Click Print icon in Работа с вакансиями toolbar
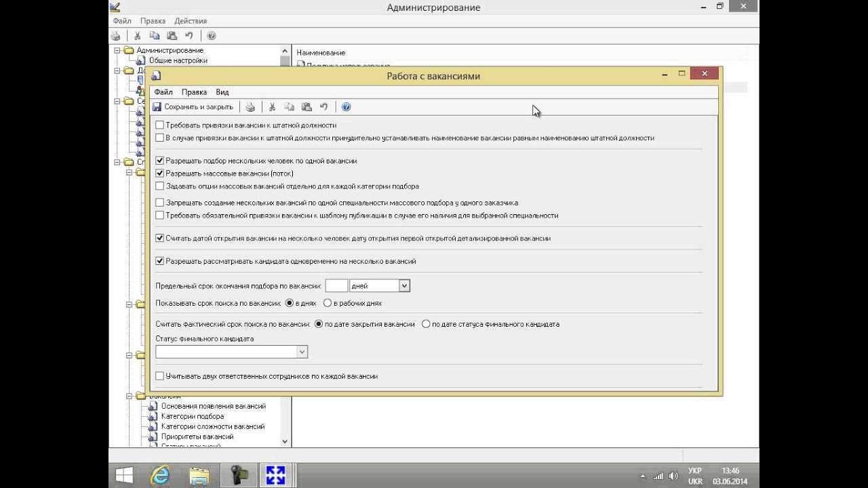The height and width of the screenshot is (488, 868). (250, 107)
